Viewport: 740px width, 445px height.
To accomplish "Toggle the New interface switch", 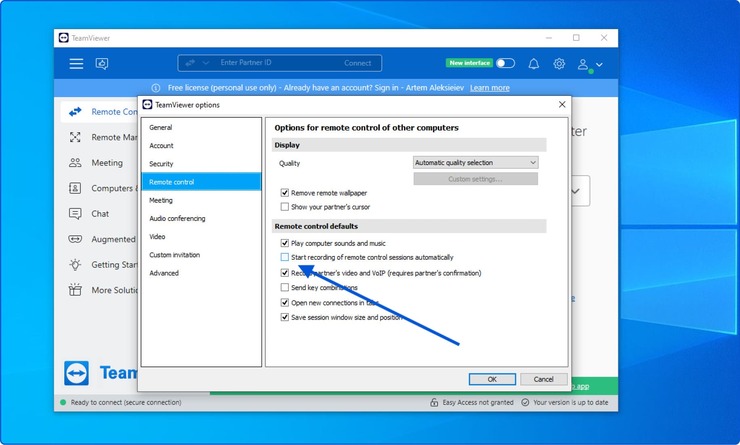I will click(x=505, y=63).
